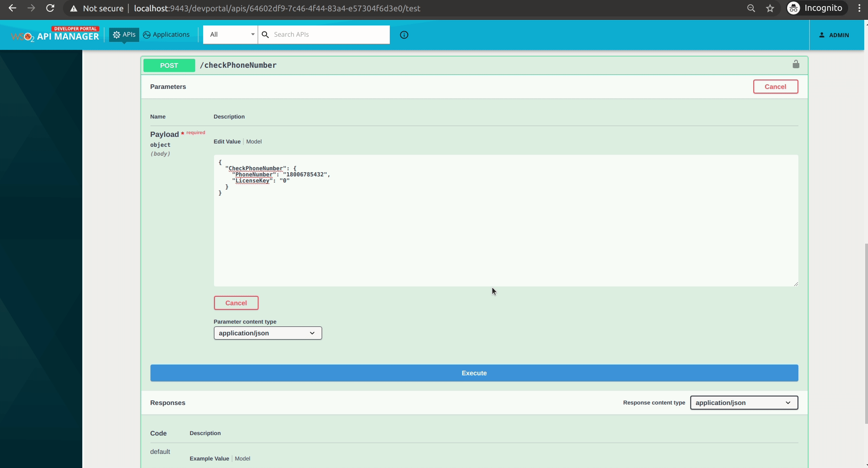The width and height of the screenshot is (868, 468).
Task: Open the APIs section in the top navigation
Action: click(x=124, y=34)
